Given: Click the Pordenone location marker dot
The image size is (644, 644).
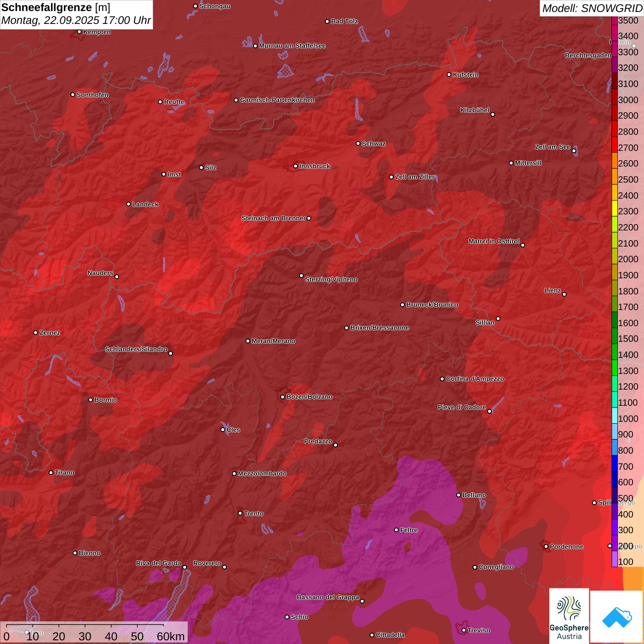Looking at the screenshot, I should [546, 546].
